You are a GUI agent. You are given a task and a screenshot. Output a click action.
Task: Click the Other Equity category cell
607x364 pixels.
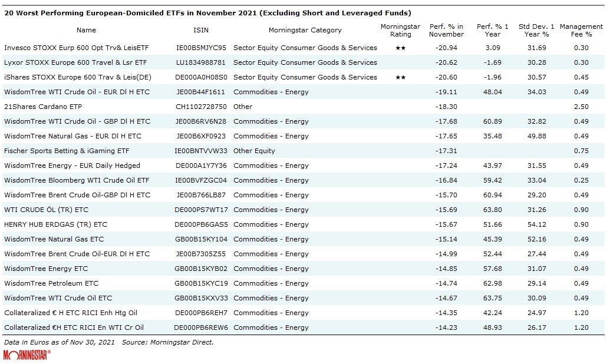[254, 151]
